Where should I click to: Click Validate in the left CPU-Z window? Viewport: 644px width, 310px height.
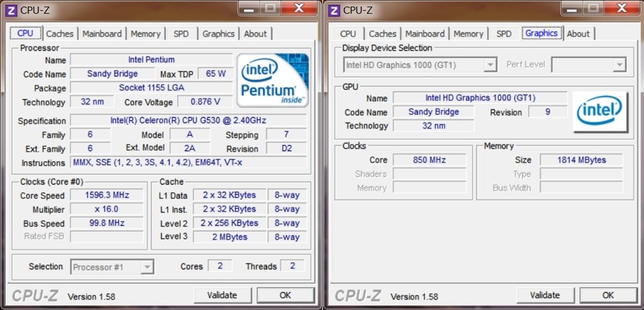tap(222, 295)
